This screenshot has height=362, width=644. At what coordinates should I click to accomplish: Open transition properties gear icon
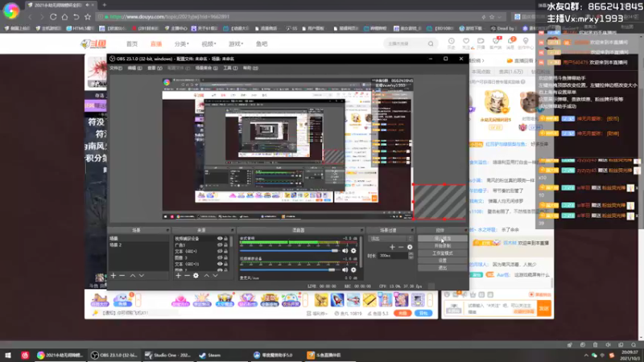(410, 247)
